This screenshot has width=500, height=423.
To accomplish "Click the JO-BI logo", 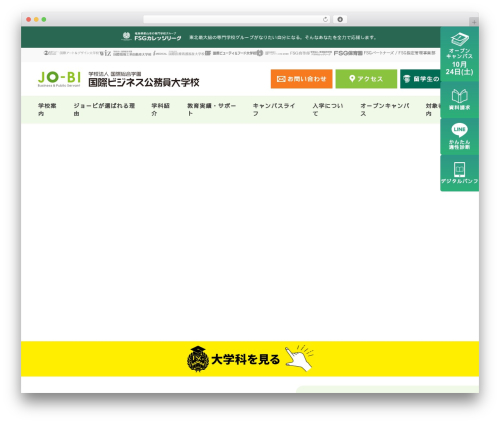I will (x=59, y=79).
